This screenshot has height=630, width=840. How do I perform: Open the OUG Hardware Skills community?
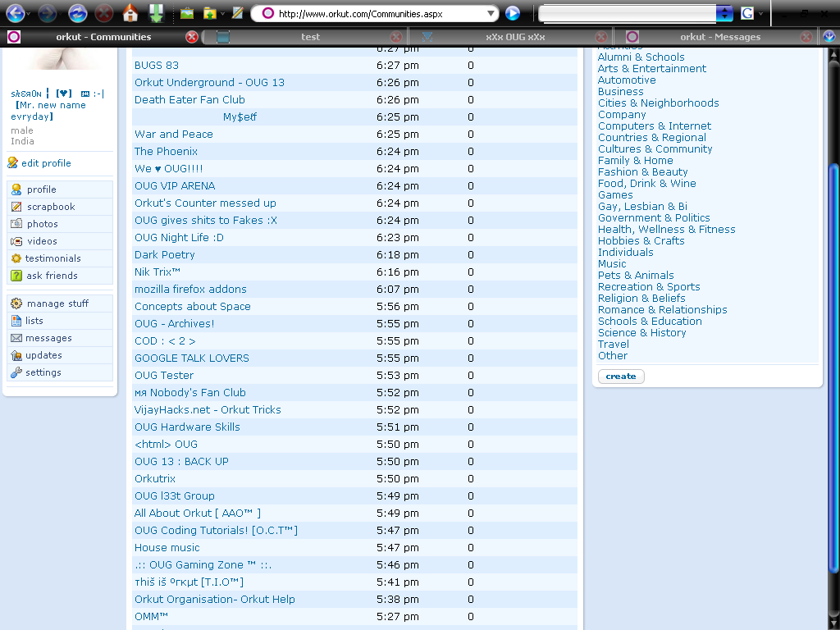click(x=187, y=427)
